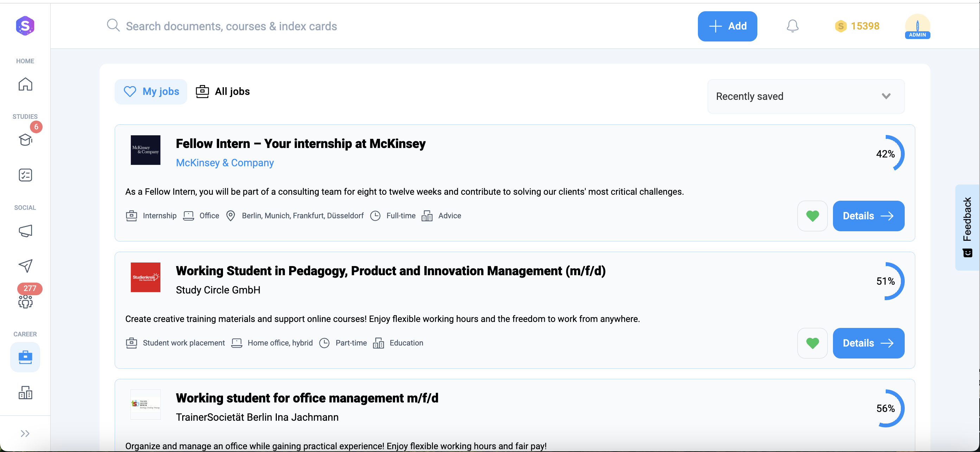The image size is (980, 452).
Task: Open the megaphone announcements icon
Action: tap(25, 231)
